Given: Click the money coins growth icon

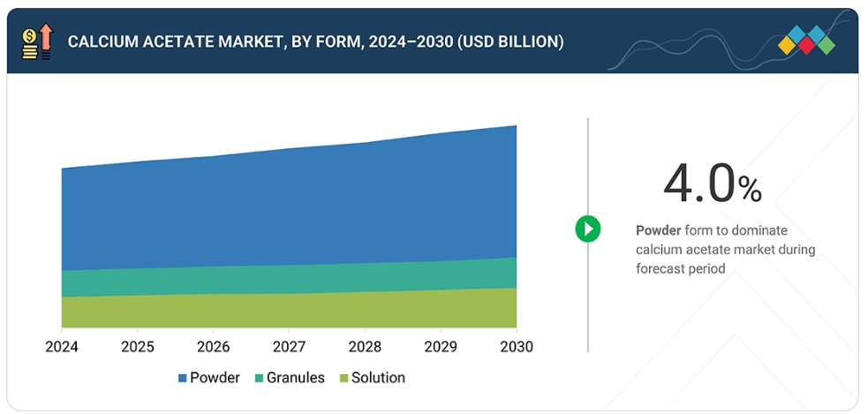Looking at the screenshot, I should 36,41.
